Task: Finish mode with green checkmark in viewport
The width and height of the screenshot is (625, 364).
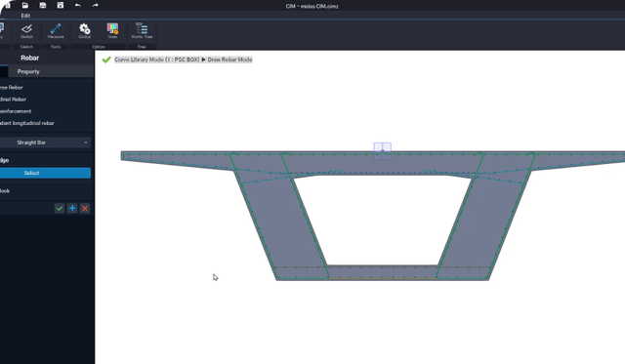Action: coord(106,60)
